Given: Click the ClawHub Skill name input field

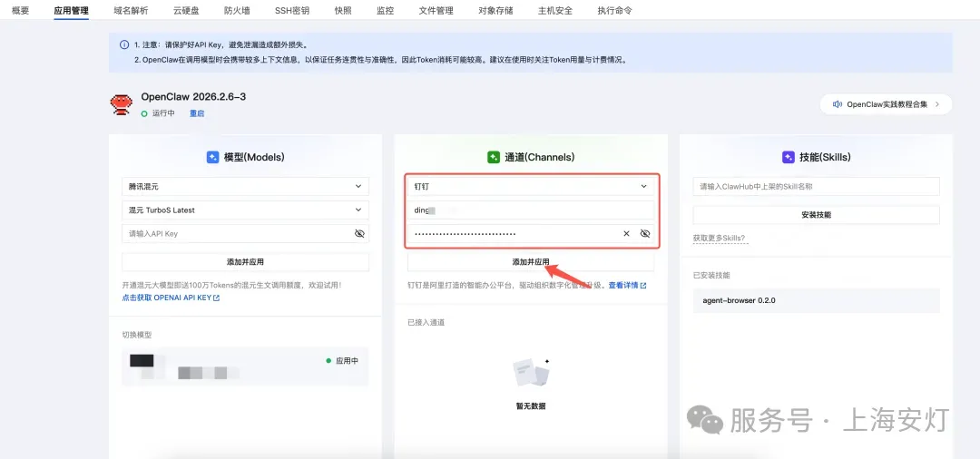Looking at the screenshot, I should click(817, 186).
